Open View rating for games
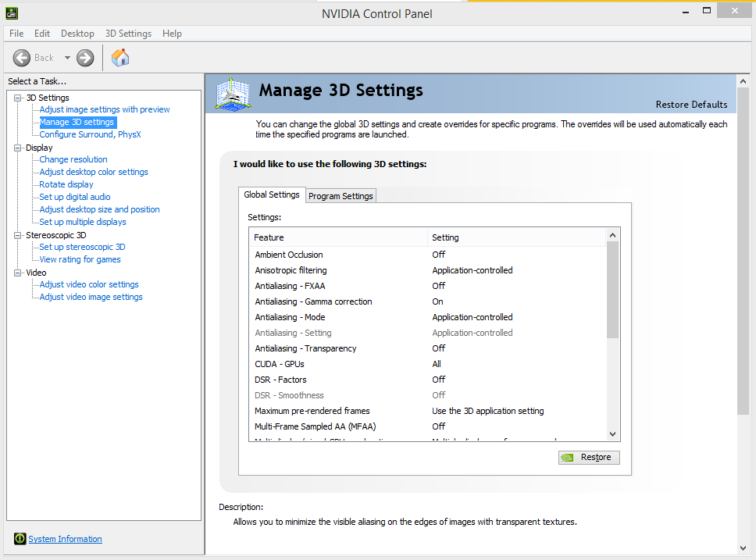The height and width of the screenshot is (560, 756). click(x=80, y=259)
